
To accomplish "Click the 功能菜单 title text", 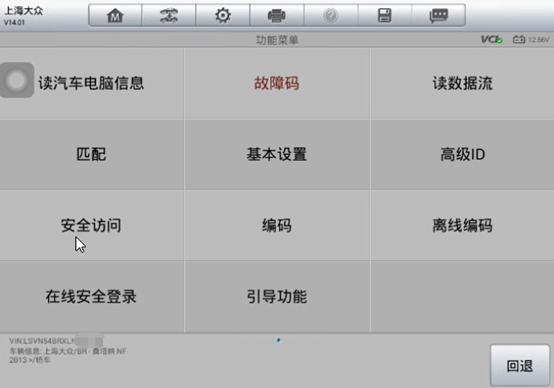I will [277, 40].
